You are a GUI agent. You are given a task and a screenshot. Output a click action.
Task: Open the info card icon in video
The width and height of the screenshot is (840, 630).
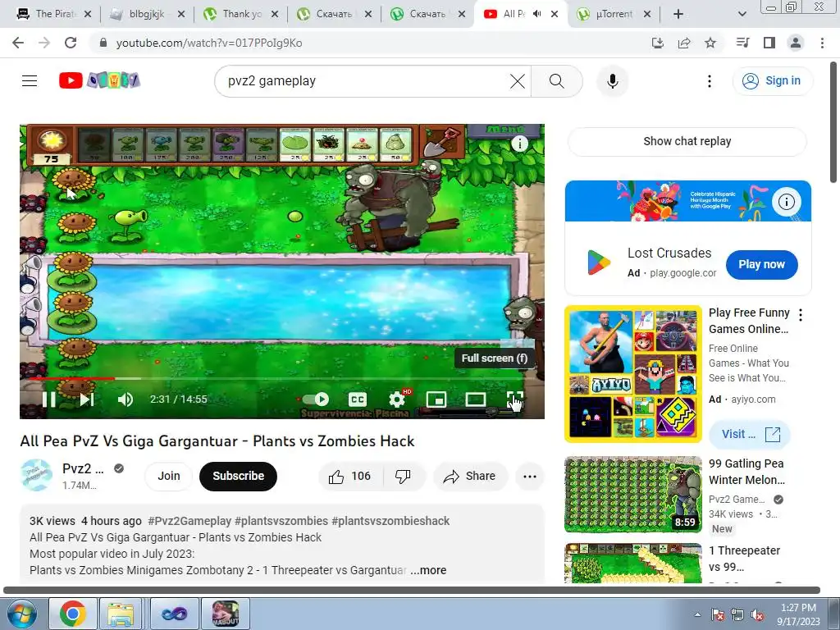519,143
